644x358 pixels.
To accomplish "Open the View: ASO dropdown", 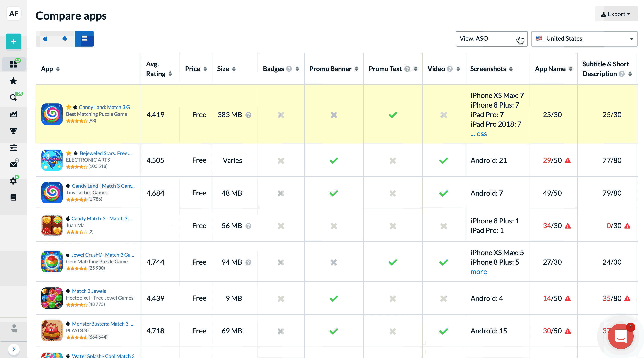I will 491,39.
